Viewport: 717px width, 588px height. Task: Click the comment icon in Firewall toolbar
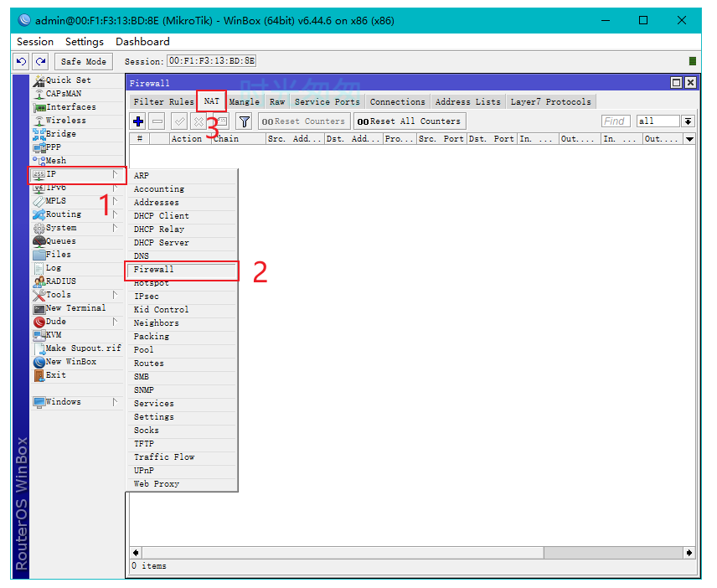tap(221, 121)
